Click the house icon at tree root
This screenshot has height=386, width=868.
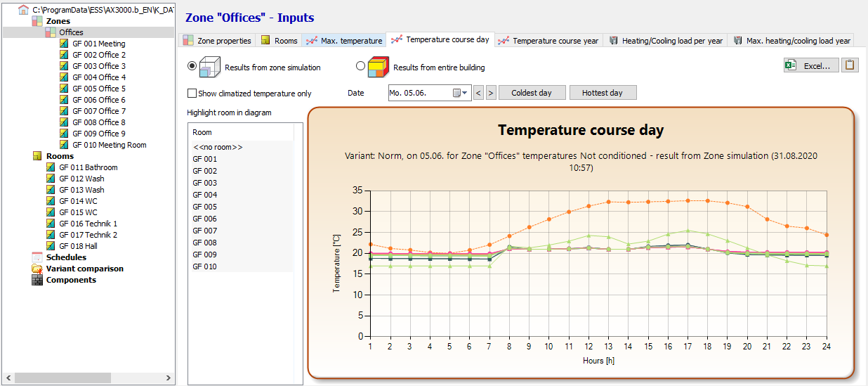click(x=24, y=10)
